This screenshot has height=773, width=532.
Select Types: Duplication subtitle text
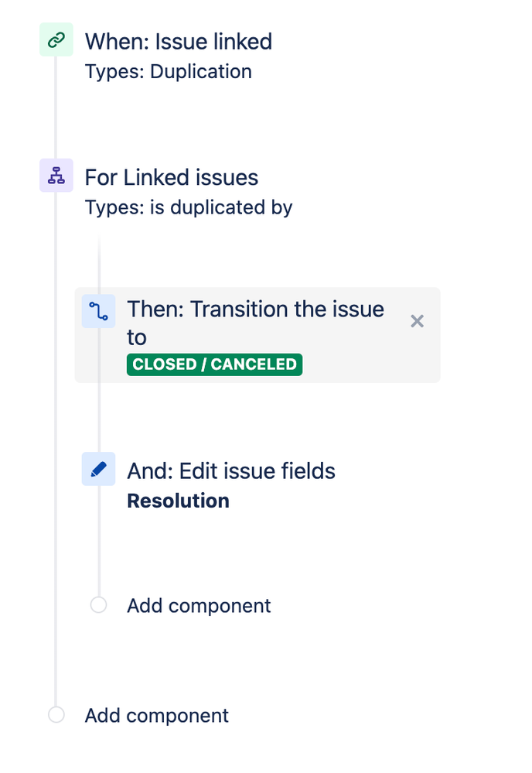pyautogui.click(x=169, y=72)
